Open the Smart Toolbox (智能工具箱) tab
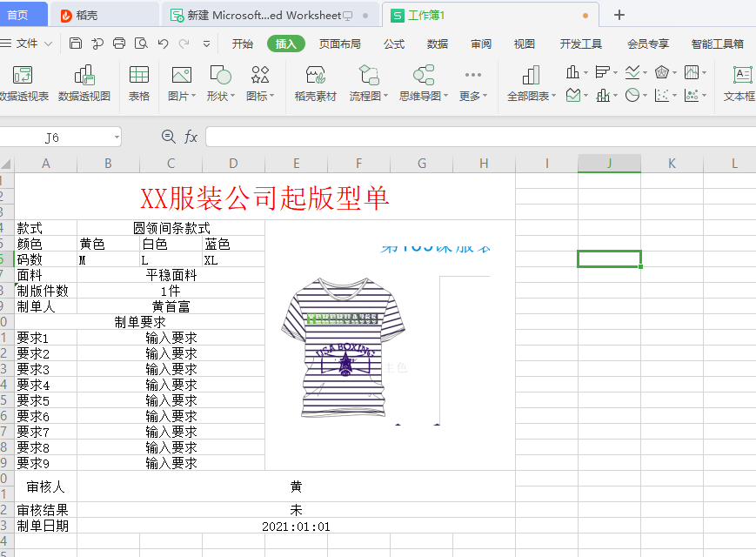The height and width of the screenshot is (557, 756). coord(718,44)
